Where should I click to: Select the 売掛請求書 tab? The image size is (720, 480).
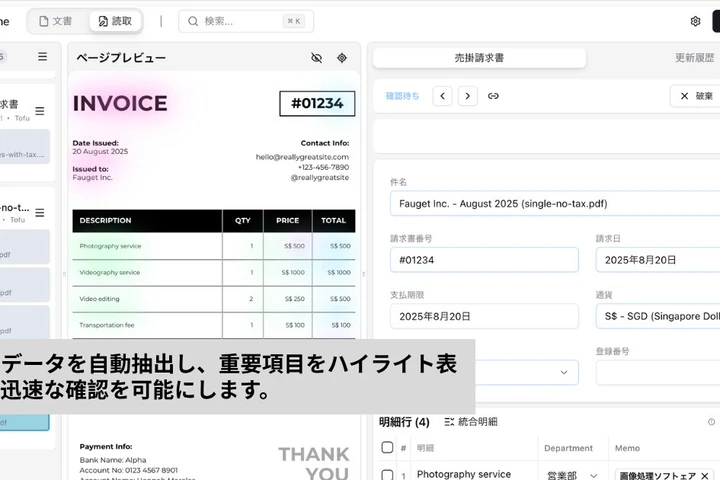point(479,58)
